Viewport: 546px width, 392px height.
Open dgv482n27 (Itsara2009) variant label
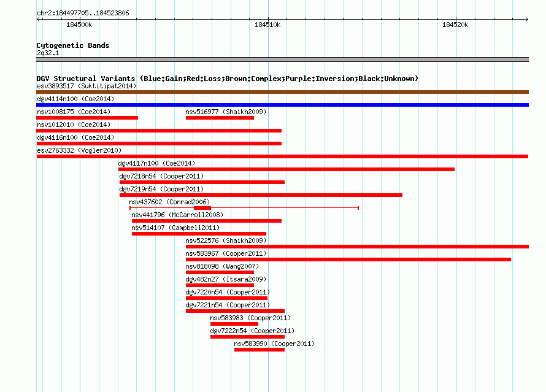click(226, 279)
